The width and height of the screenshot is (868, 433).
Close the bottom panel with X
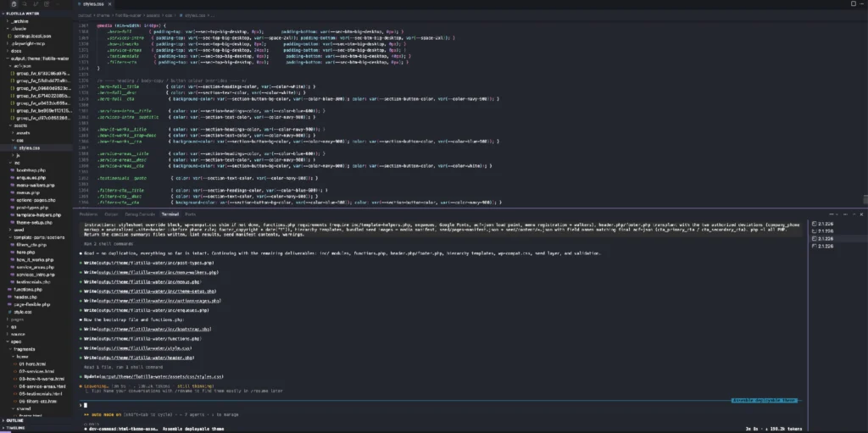pos(861,214)
